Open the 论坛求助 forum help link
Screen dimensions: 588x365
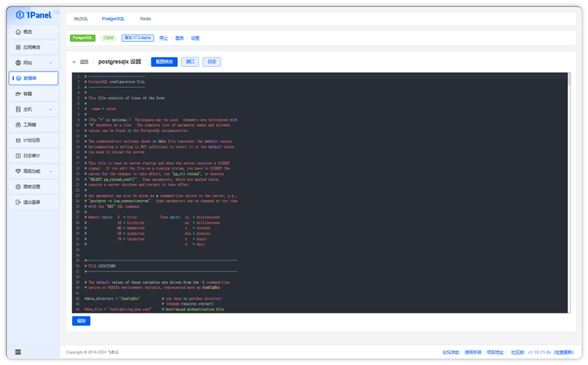point(451,352)
